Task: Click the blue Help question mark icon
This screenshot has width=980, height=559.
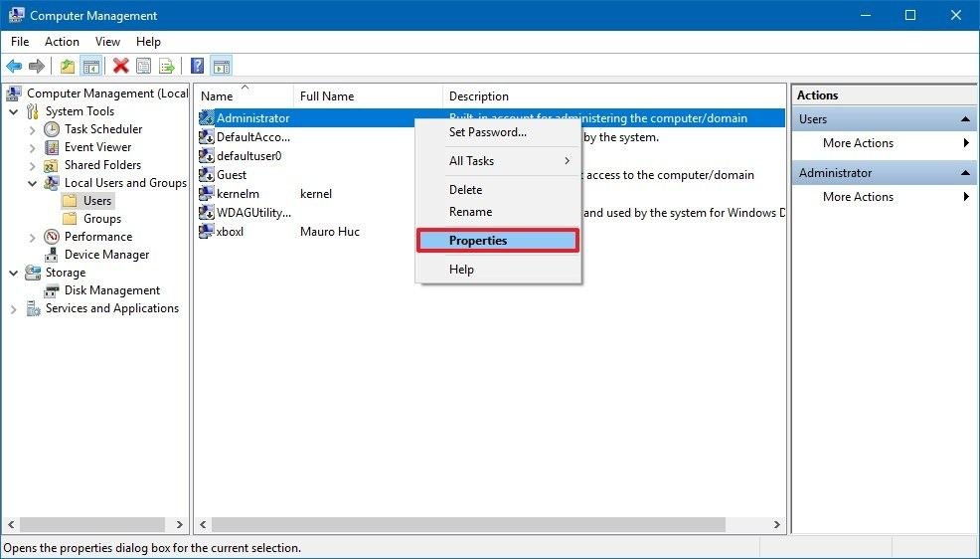Action: click(197, 67)
